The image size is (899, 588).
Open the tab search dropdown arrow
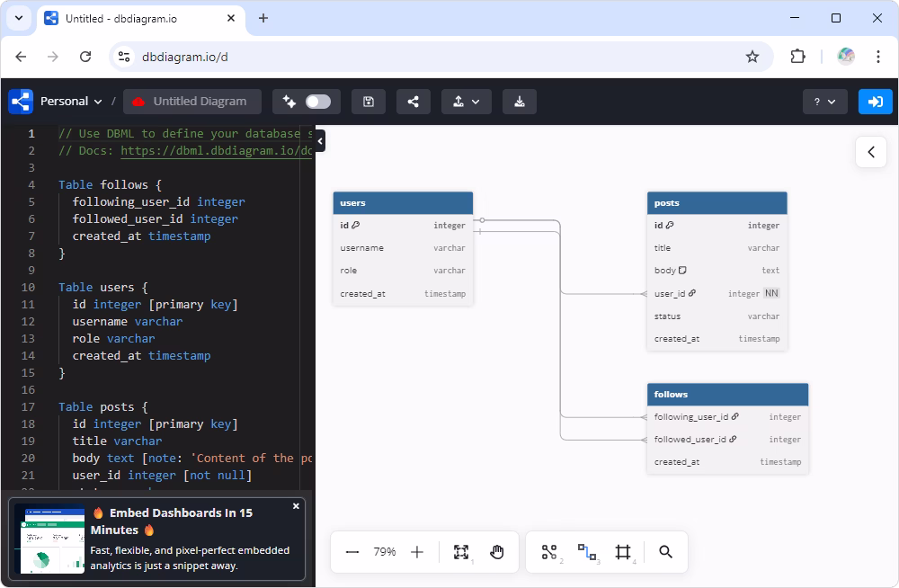coord(18,18)
